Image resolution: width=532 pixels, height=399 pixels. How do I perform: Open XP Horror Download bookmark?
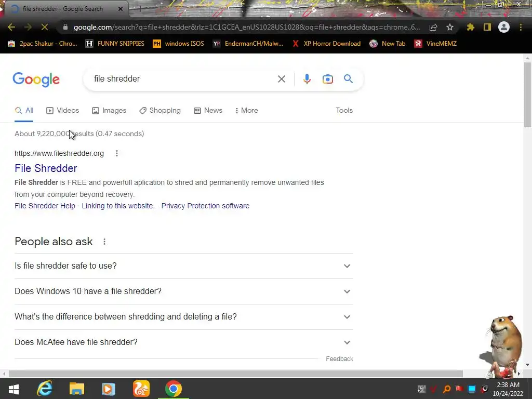click(326, 44)
